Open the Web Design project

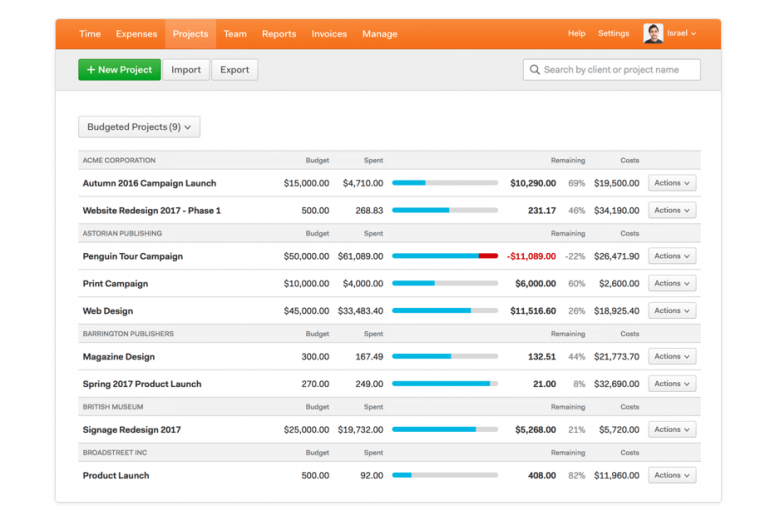point(107,311)
